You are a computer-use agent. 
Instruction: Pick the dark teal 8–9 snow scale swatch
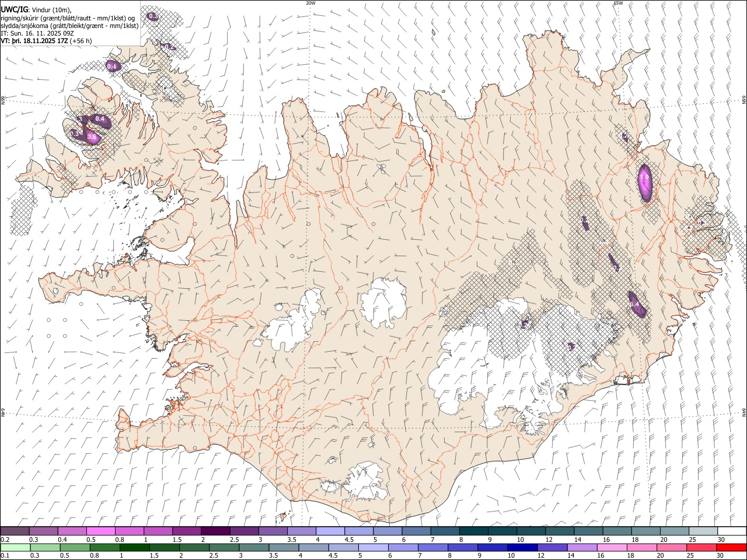[x=473, y=531]
